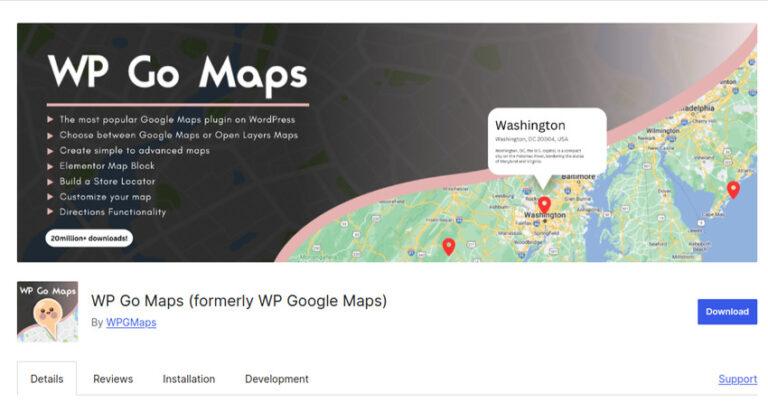Image resolution: width=768 pixels, height=412 pixels.
Task: Click 'Create simple to advanced maps' bullet
Action: [134, 151]
